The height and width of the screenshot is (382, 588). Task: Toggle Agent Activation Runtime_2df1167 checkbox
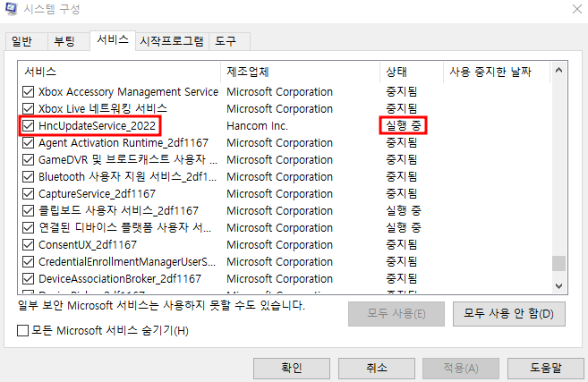28,143
